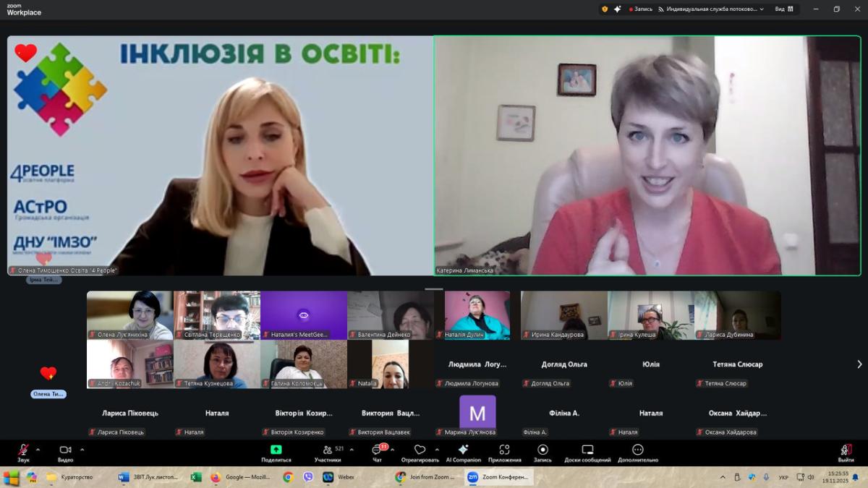Viewport: 868px width, 488px height.
Task: Open Дополнительно more options menu
Action: (637, 453)
